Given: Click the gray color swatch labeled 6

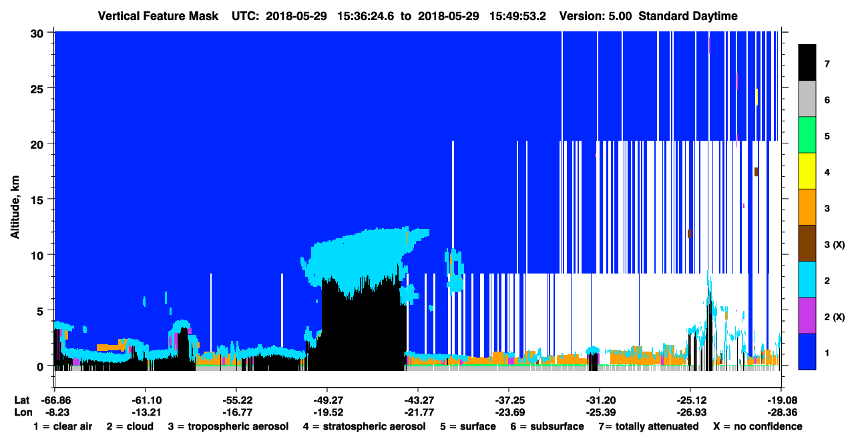Looking at the screenshot, I should coord(807,99).
